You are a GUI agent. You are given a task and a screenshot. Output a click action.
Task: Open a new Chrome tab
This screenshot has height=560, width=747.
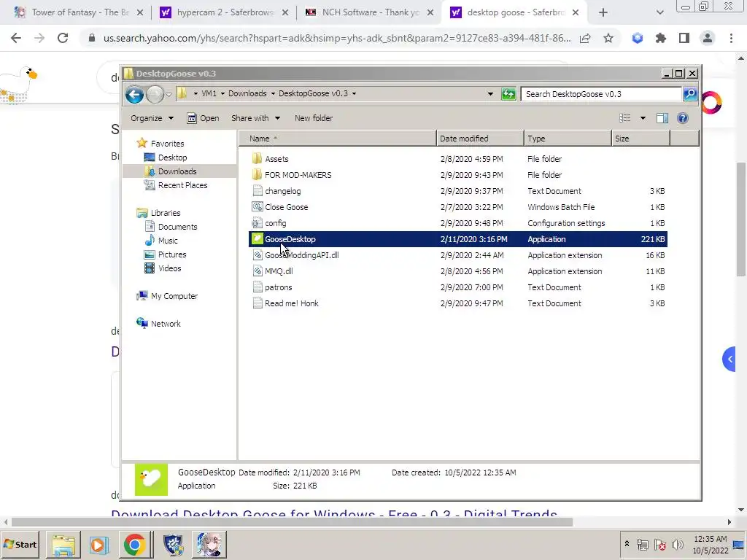point(603,13)
